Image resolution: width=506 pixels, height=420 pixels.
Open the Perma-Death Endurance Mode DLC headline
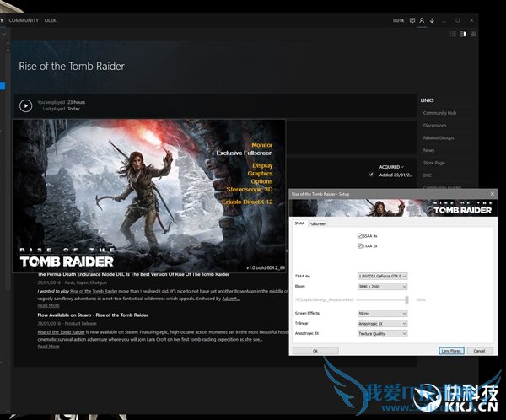(133, 274)
